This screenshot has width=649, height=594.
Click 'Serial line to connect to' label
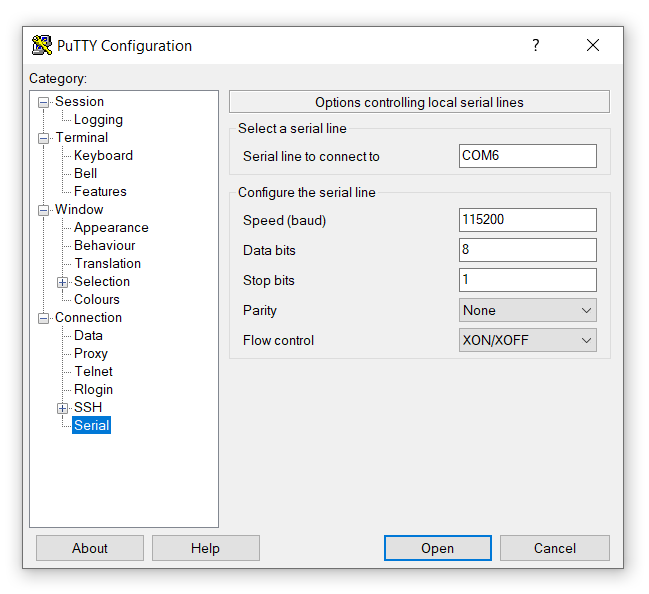[x=311, y=156]
